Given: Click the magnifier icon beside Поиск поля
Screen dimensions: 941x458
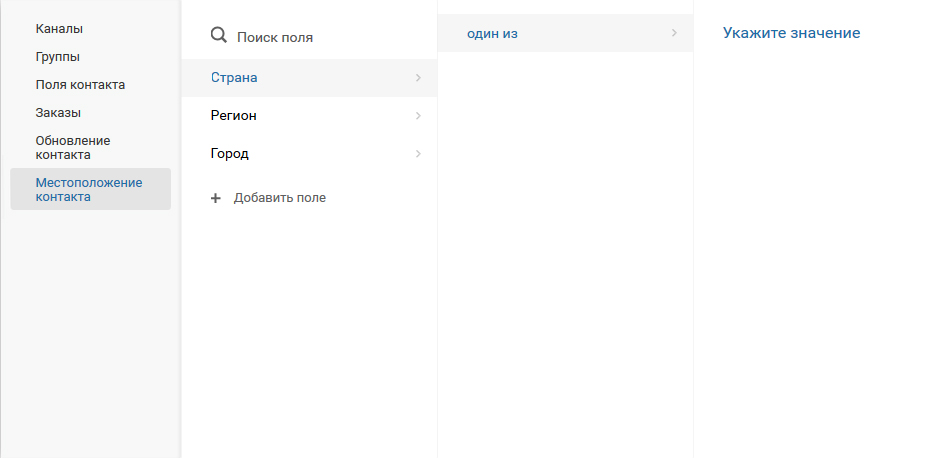Looking at the screenshot, I should pyautogui.click(x=219, y=36).
